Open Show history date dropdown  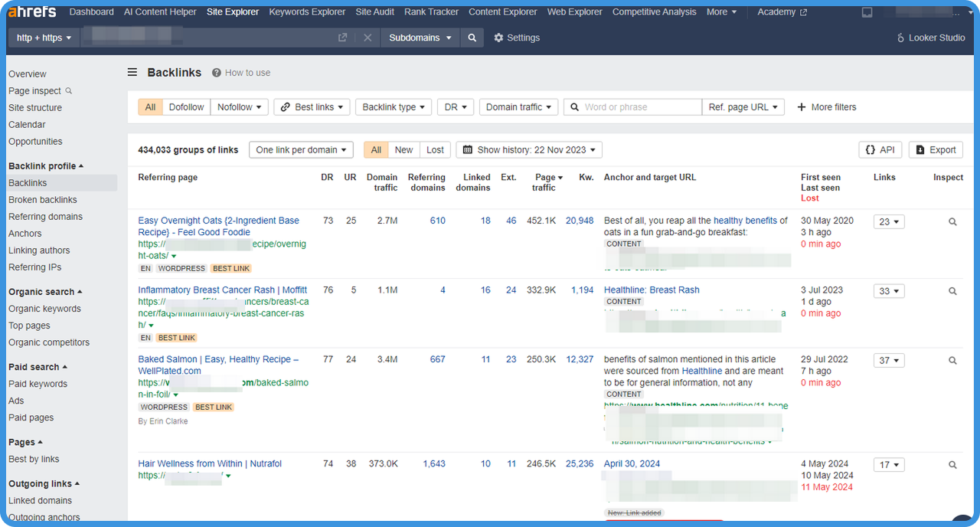click(x=529, y=150)
